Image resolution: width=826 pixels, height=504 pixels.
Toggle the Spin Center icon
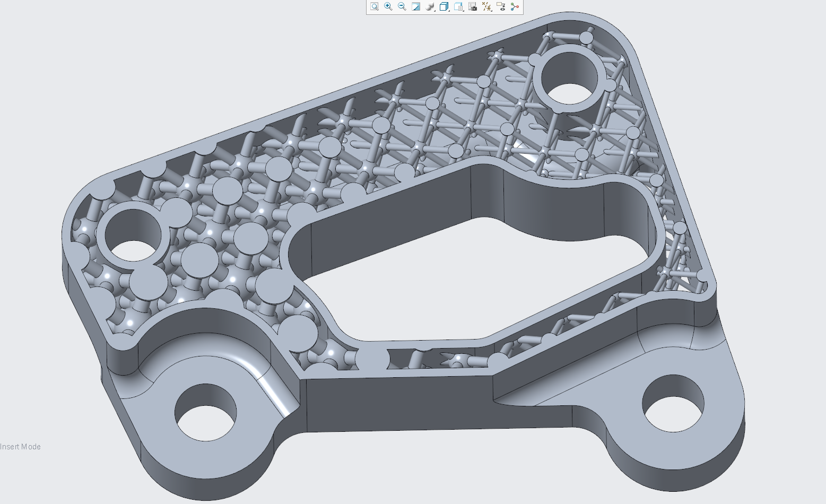[515, 7]
